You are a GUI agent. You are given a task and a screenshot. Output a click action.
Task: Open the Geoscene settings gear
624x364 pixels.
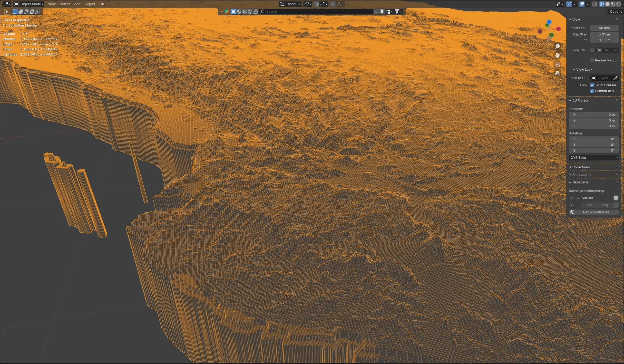[x=615, y=198]
